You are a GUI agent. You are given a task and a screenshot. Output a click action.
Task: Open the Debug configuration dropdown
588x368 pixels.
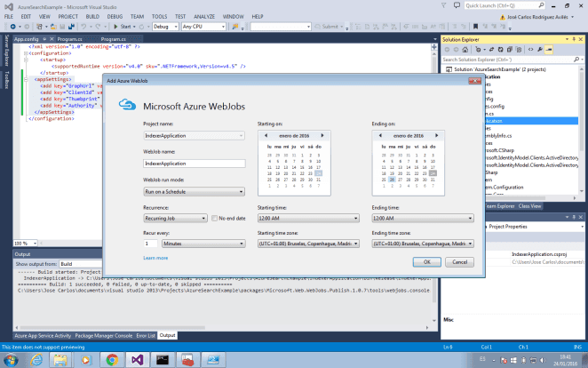tap(165, 27)
